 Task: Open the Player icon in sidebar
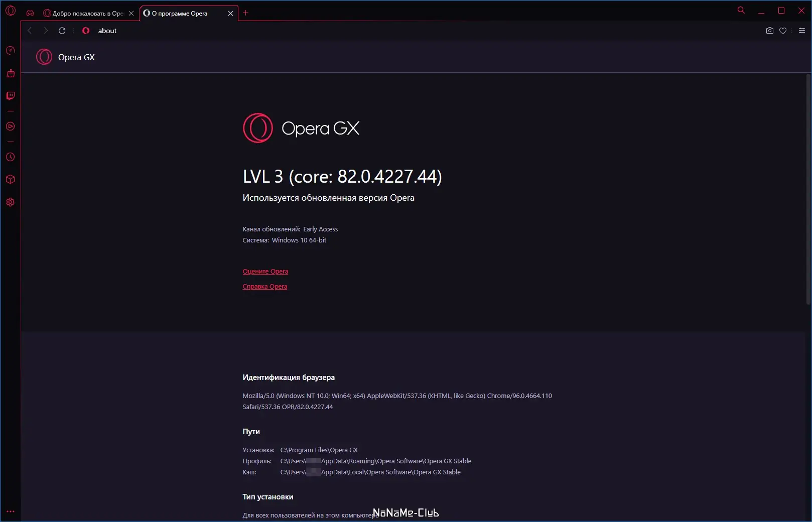(x=10, y=126)
